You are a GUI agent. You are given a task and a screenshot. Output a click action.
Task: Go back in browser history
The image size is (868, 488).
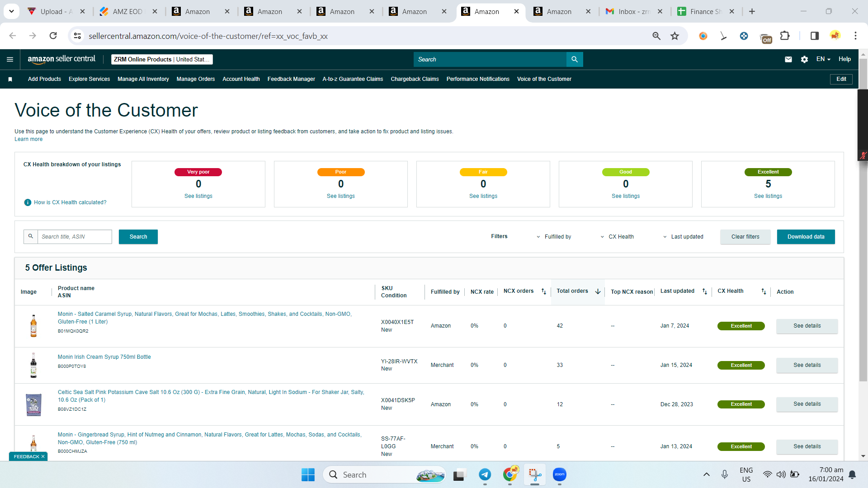pos(13,36)
